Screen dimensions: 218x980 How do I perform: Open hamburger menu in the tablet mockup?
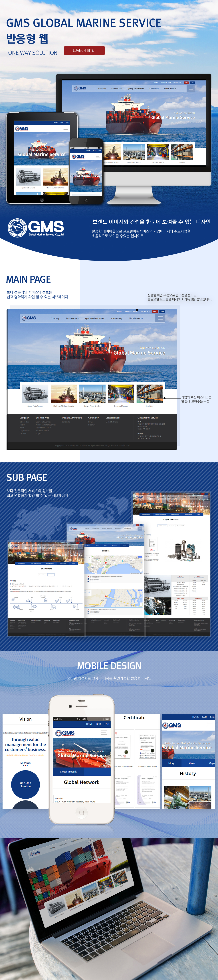(x=65, y=128)
